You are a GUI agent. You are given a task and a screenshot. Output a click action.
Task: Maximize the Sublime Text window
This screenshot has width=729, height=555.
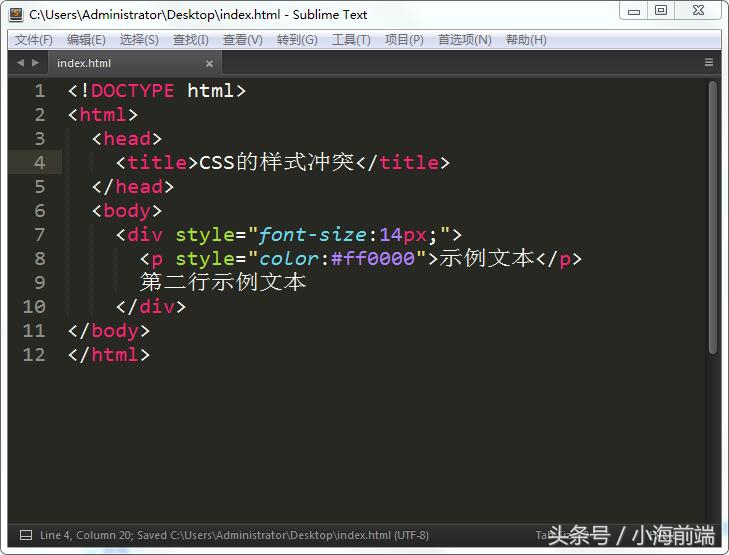click(660, 11)
